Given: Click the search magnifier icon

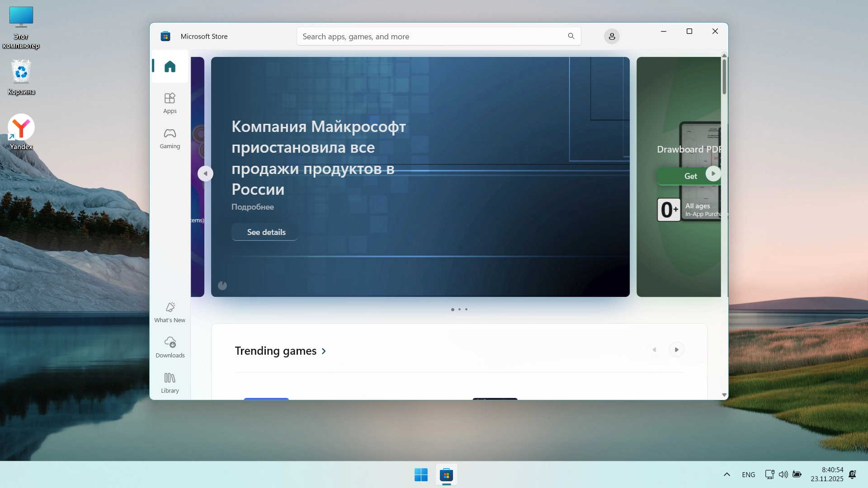Looking at the screenshot, I should tap(571, 36).
